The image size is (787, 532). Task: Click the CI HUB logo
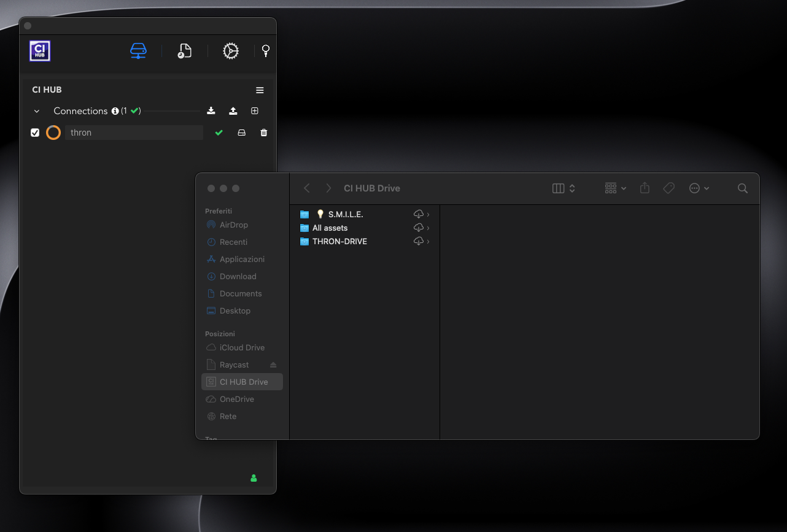coord(40,51)
